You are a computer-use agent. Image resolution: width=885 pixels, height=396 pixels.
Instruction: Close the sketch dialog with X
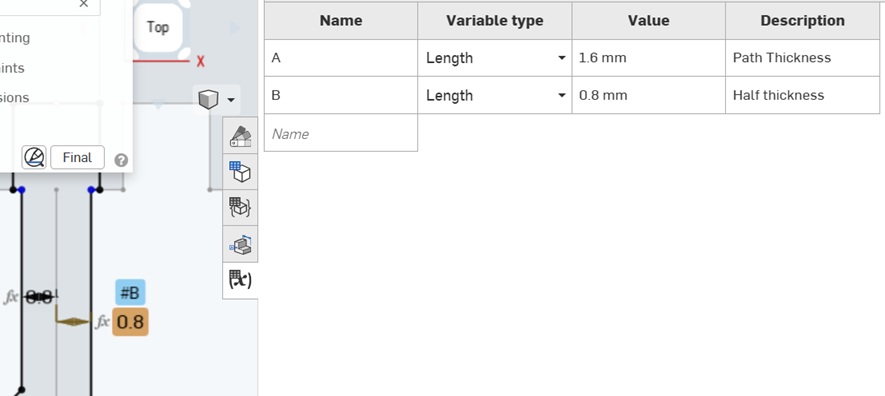pyautogui.click(x=84, y=4)
